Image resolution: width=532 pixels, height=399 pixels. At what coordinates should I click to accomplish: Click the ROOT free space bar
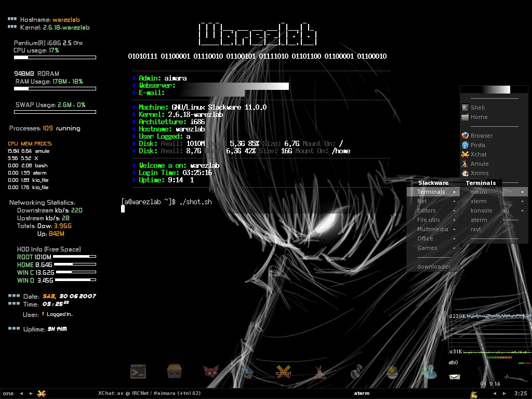(x=75, y=257)
